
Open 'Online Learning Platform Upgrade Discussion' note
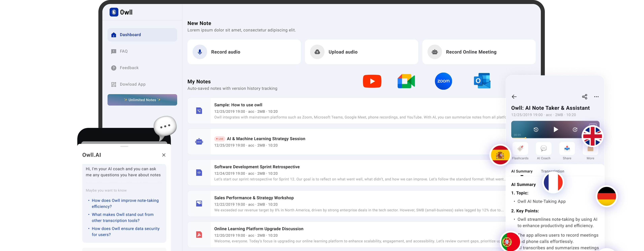[346, 235]
